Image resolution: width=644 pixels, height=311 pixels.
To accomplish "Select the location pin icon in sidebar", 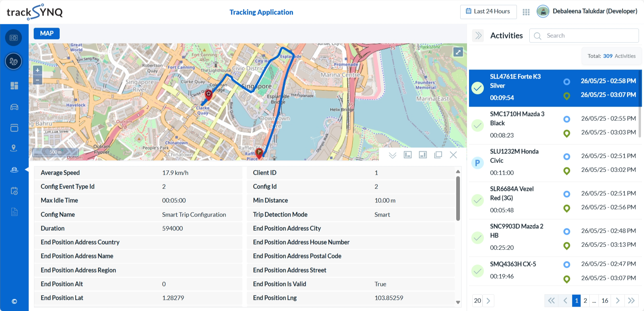I will [x=13, y=148].
